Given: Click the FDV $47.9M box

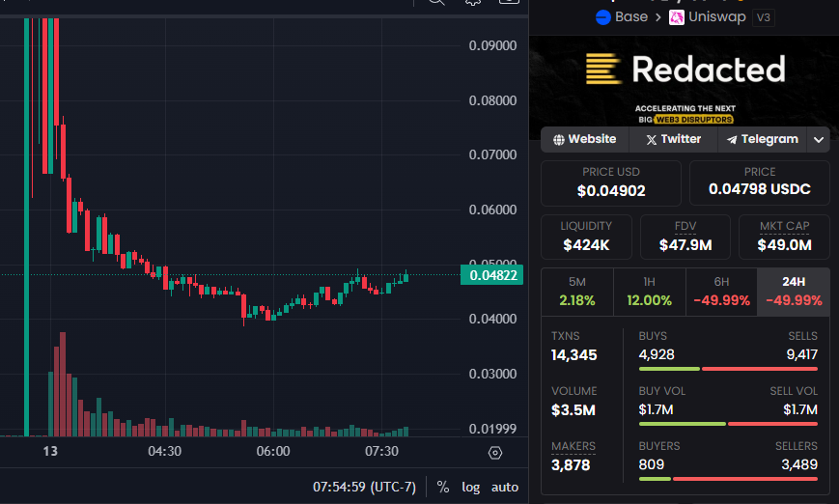Looking at the screenshot, I should click(x=685, y=237).
